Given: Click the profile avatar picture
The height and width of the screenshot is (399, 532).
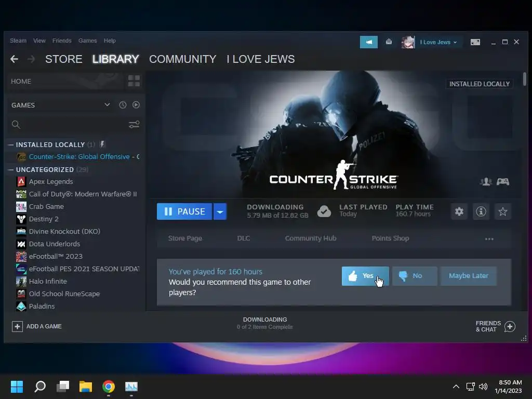Looking at the screenshot, I should pos(408,42).
